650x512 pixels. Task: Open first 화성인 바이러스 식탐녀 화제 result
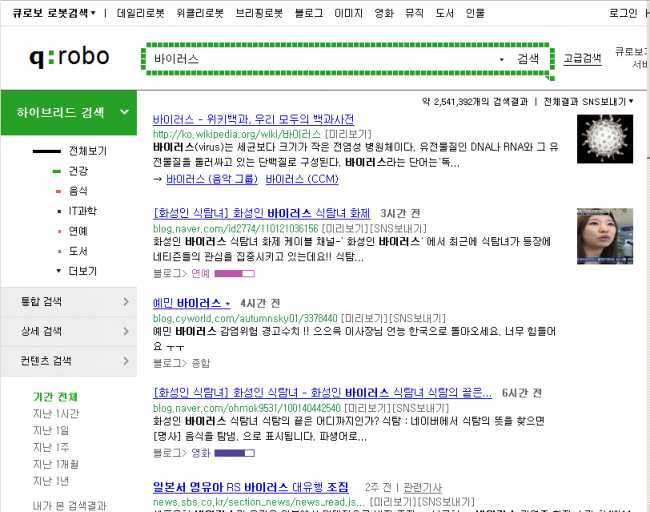tap(262, 214)
